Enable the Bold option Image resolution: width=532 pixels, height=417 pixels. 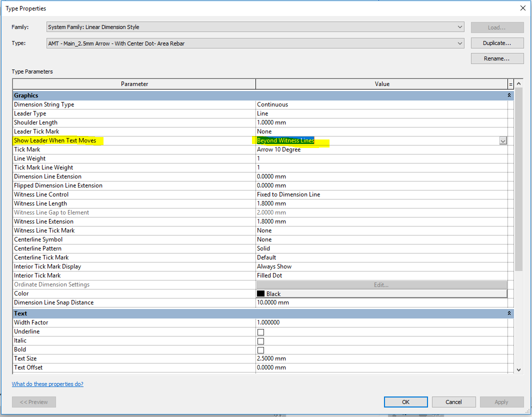click(259, 349)
